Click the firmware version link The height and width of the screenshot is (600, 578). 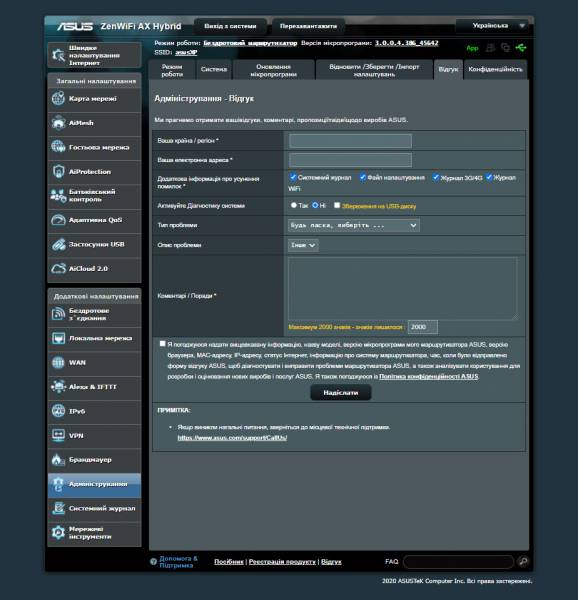[x=407, y=43]
